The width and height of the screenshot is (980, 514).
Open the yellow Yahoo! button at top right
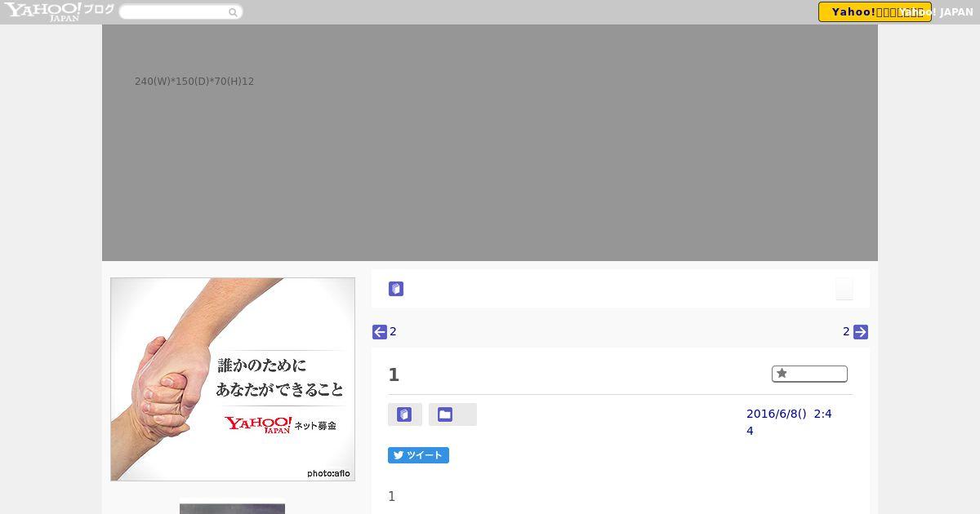(875, 12)
